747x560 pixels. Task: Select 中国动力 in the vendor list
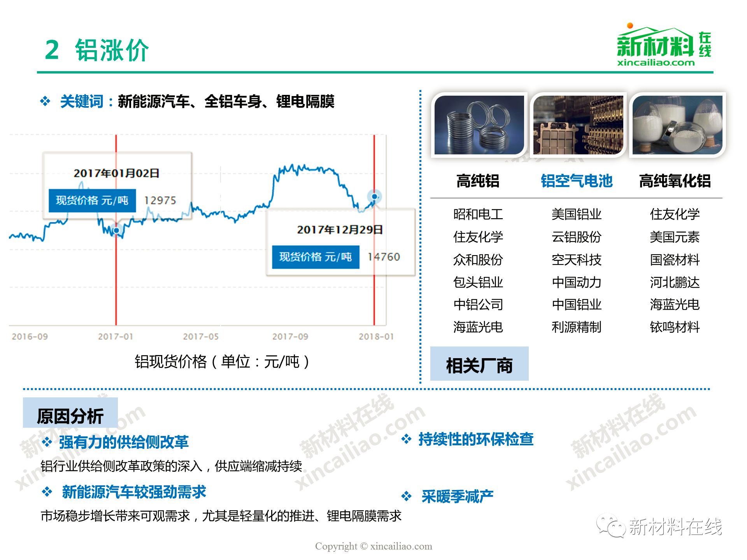click(577, 282)
